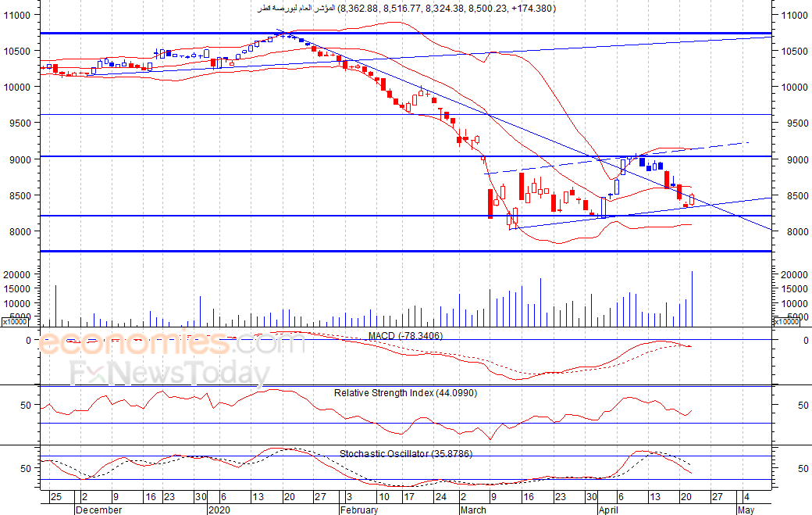Select the Stochastic Oscillator label
Image resolution: width=812 pixels, height=515 pixels.
(x=405, y=453)
